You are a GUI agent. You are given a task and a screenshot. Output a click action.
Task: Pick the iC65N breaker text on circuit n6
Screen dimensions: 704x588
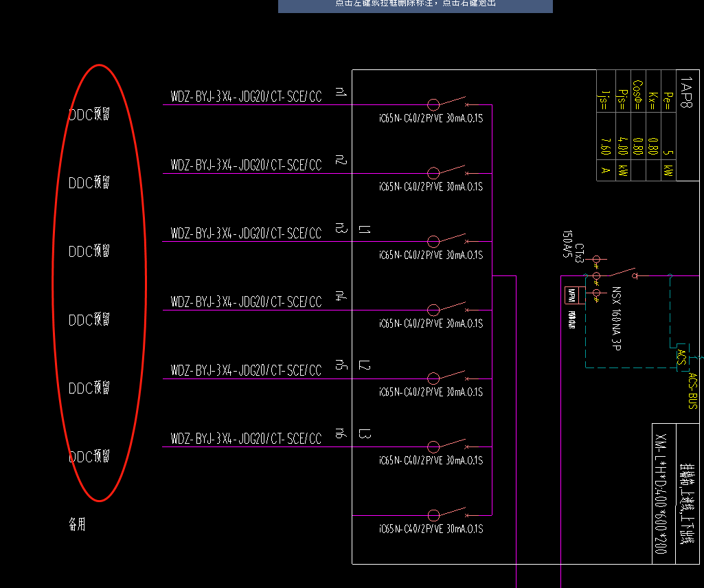431,460
